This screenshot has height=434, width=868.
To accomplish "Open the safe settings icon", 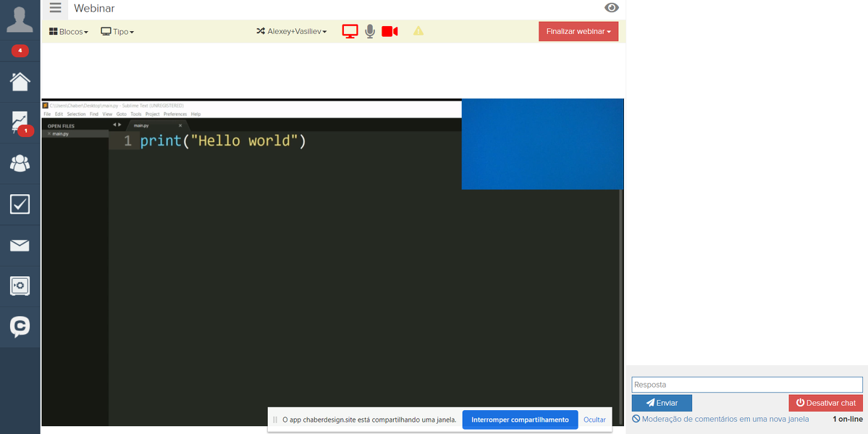I will click(20, 286).
